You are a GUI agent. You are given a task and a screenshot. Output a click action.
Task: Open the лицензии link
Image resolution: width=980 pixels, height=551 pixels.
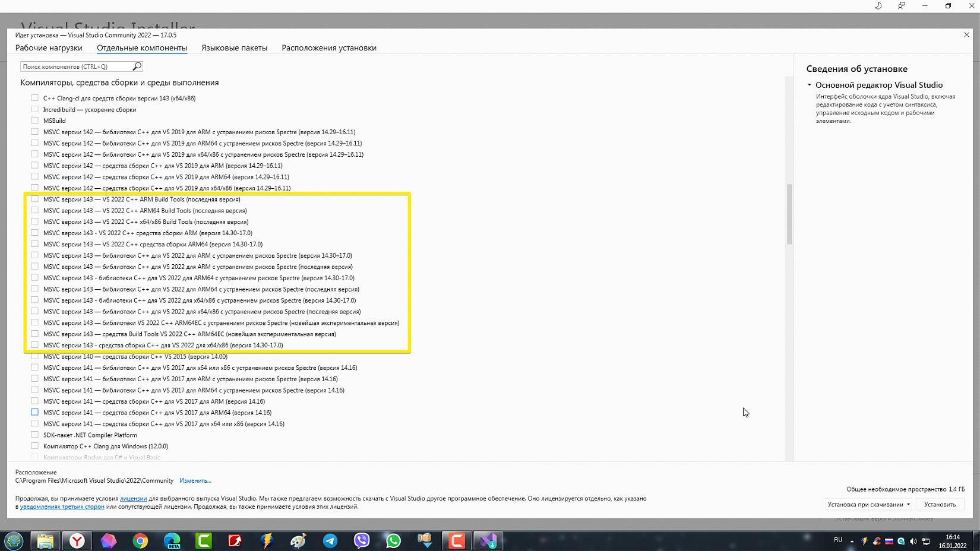click(133, 499)
